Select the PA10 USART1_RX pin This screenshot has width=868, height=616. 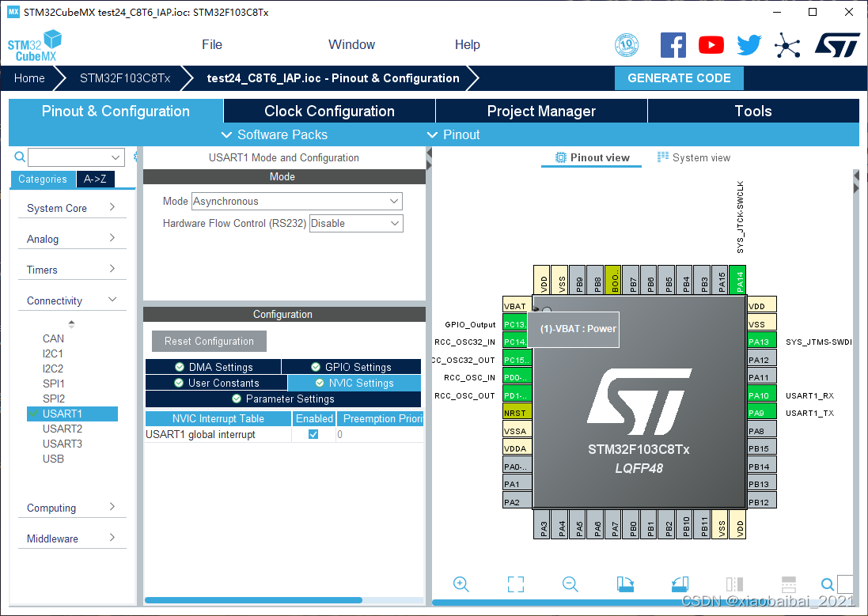(x=762, y=395)
